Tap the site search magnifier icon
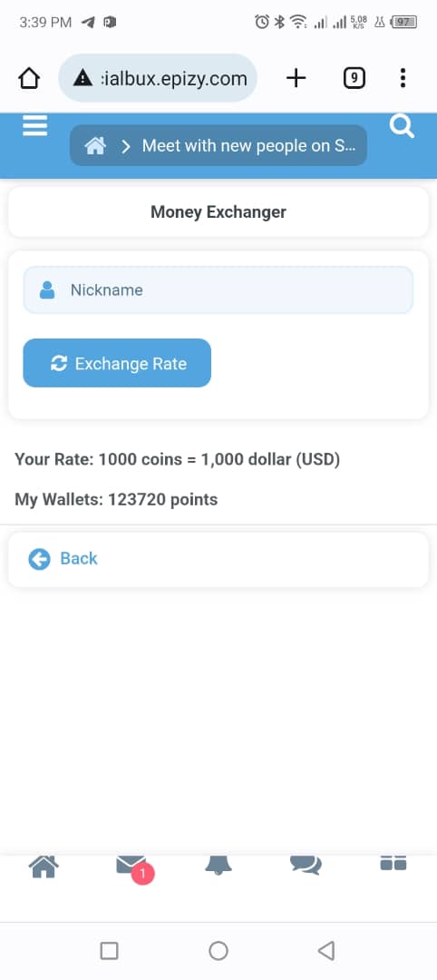Screen dimensions: 437x980 (402, 125)
